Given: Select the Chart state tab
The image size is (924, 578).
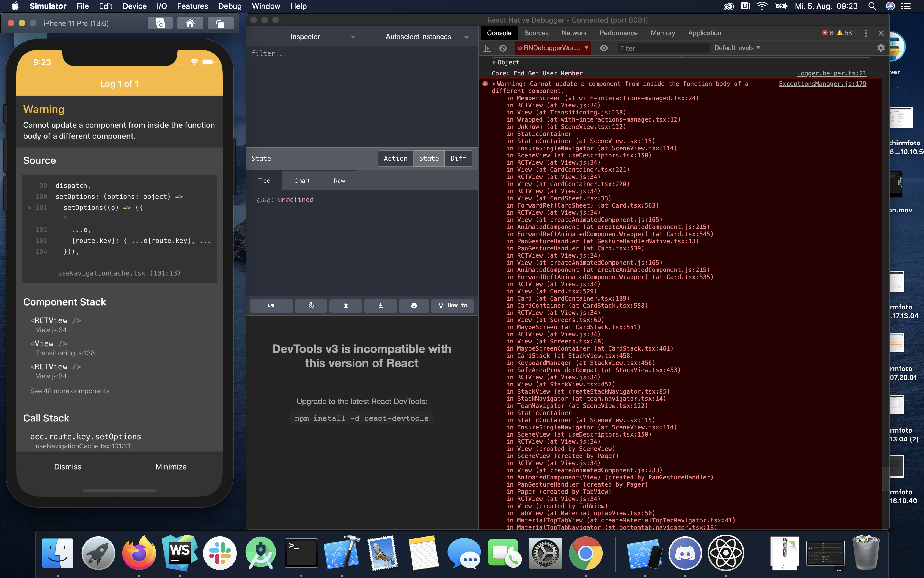Looking at the screenshot, I should click(302, 181).
